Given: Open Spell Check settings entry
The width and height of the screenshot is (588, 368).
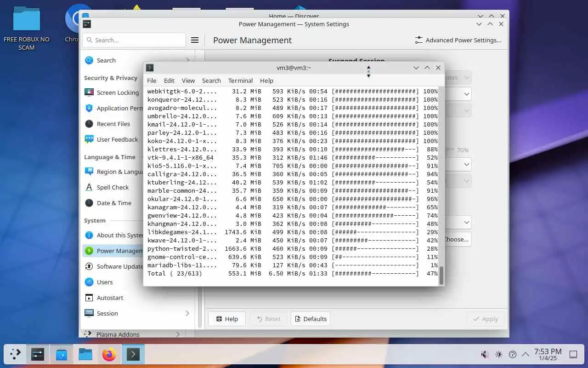Looking at the screenshot, I should [x=113, y=187].
